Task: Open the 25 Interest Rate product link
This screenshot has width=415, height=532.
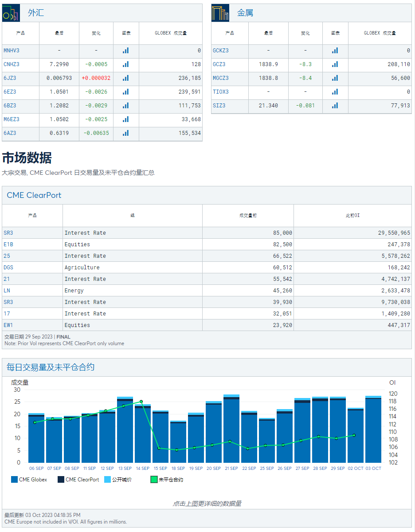Action: (7, 256)
